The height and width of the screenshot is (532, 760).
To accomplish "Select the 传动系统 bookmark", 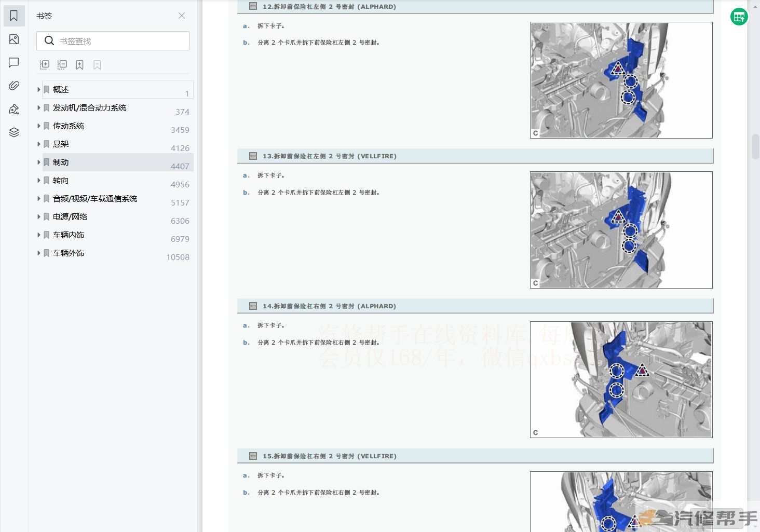I will [x=69, y=126].
